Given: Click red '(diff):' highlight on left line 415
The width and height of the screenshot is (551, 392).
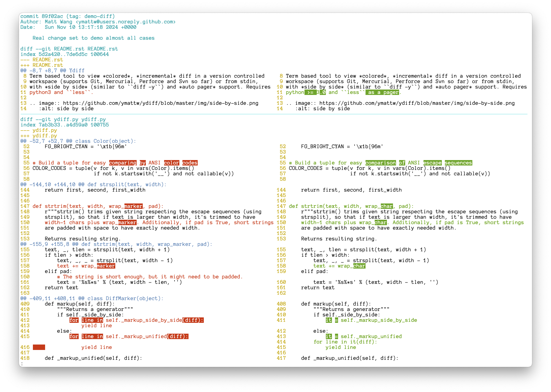Looking at the screenshot, I should (178, 336).
